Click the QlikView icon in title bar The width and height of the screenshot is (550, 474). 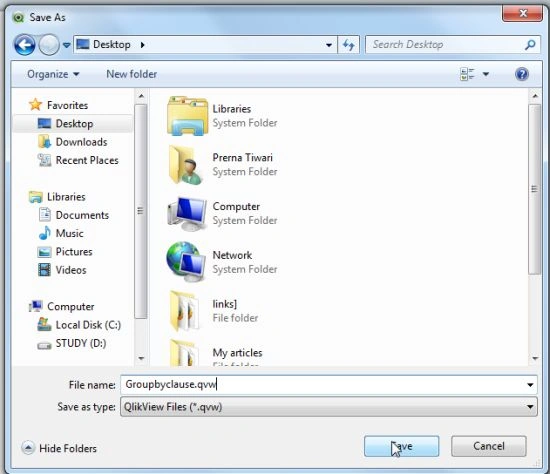click(x=18, y=17)
